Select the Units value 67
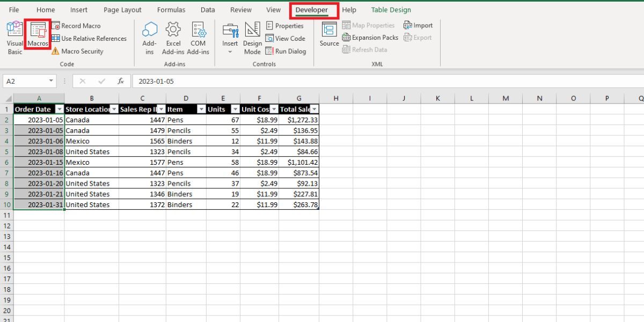The height and width of the screenshot is (322, 644). click(223, 120)
